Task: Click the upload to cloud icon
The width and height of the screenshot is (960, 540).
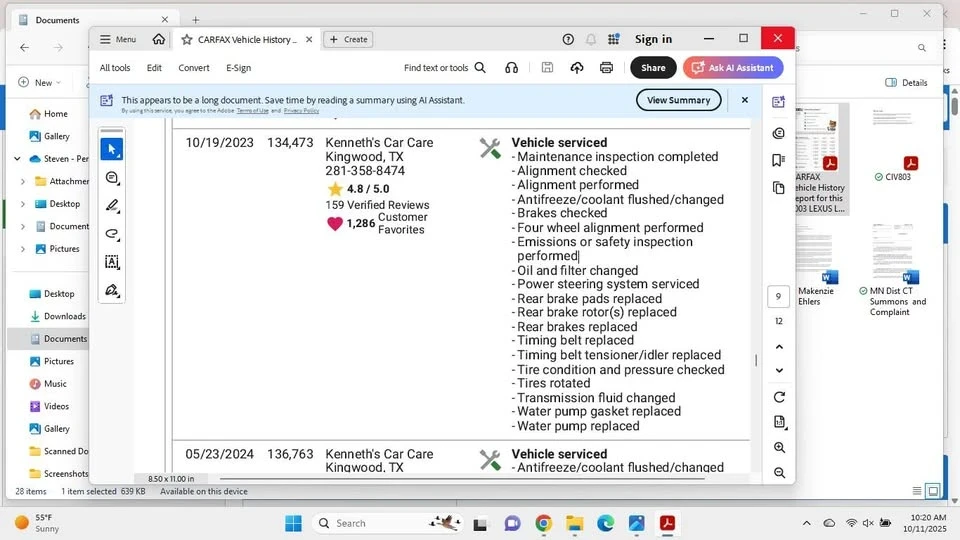Action: pyautogui.click(x=577, y=68)
